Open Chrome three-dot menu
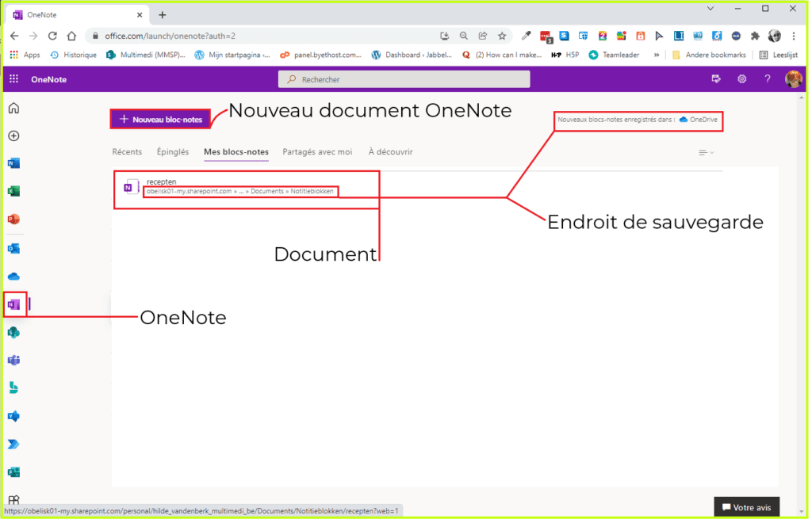Image resolution: width=812 pixels, height=523 pixels. [x=793, y=36]
